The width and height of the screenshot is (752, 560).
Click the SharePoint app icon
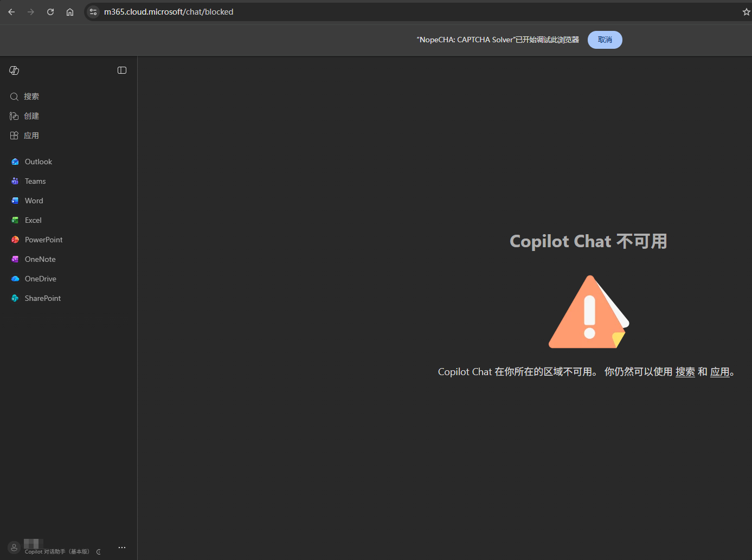click(15, 298)
